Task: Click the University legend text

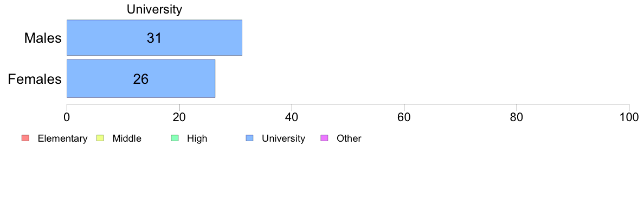Action: tap(284, 138)
